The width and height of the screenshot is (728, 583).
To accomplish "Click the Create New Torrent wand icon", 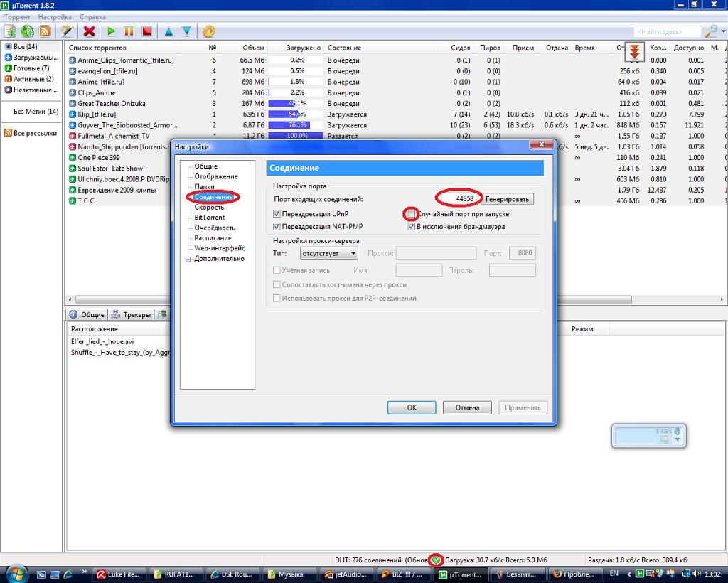I will click(67, 31).
